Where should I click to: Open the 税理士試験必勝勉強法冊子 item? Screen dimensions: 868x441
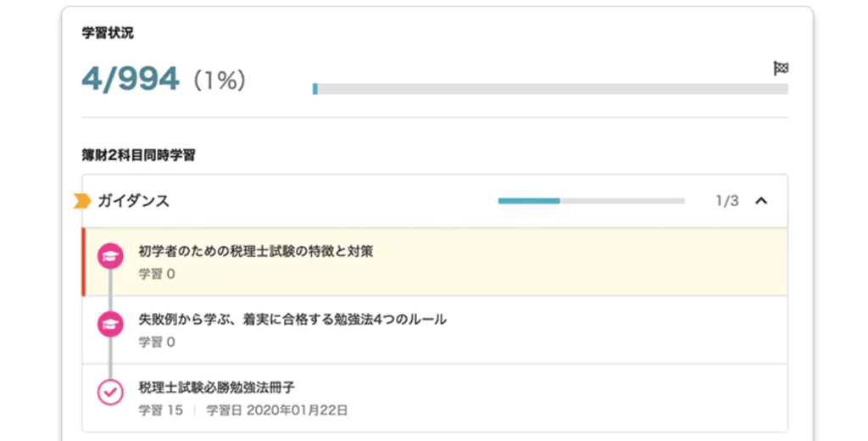216,388
